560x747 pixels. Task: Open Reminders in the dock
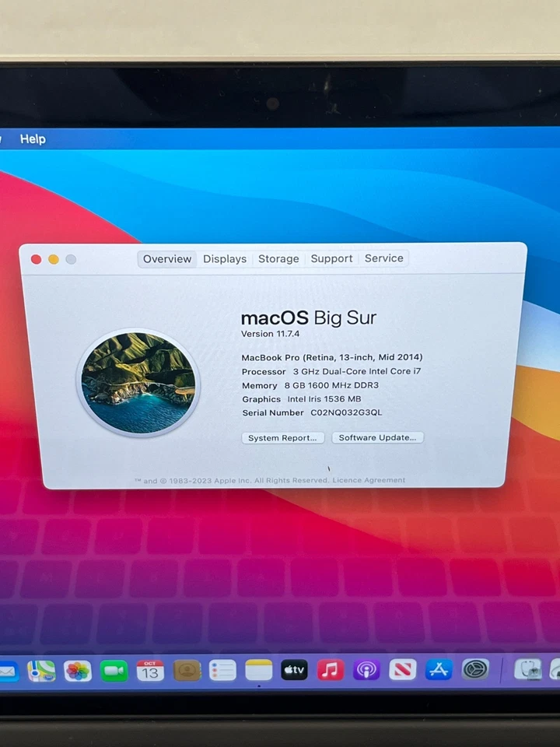pyautogui.click(x=222, y=670)
